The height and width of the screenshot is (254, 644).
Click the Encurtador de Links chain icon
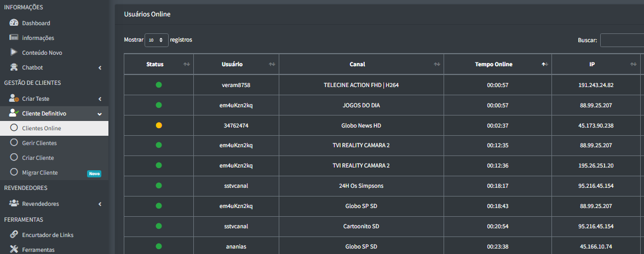[14, 235]
